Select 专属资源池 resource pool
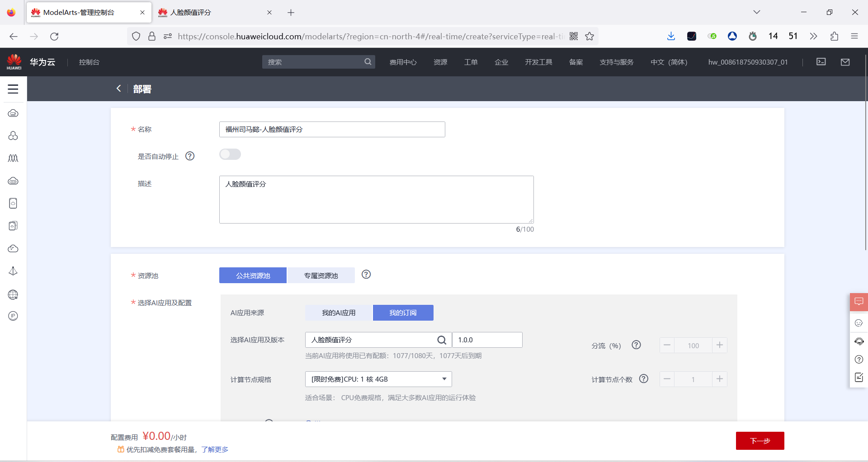This screenshot has height=462, width=868. pyautogui.click(x=321, y=275)
